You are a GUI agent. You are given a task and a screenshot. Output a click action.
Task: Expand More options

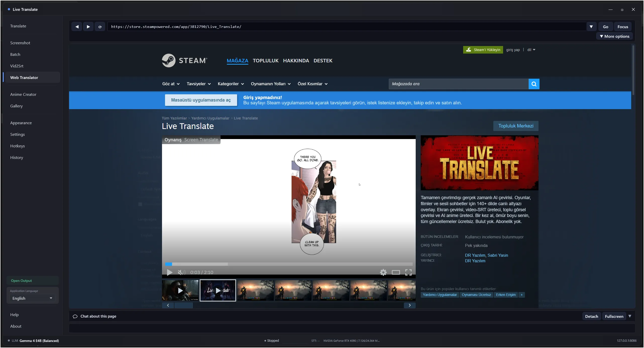614,36
